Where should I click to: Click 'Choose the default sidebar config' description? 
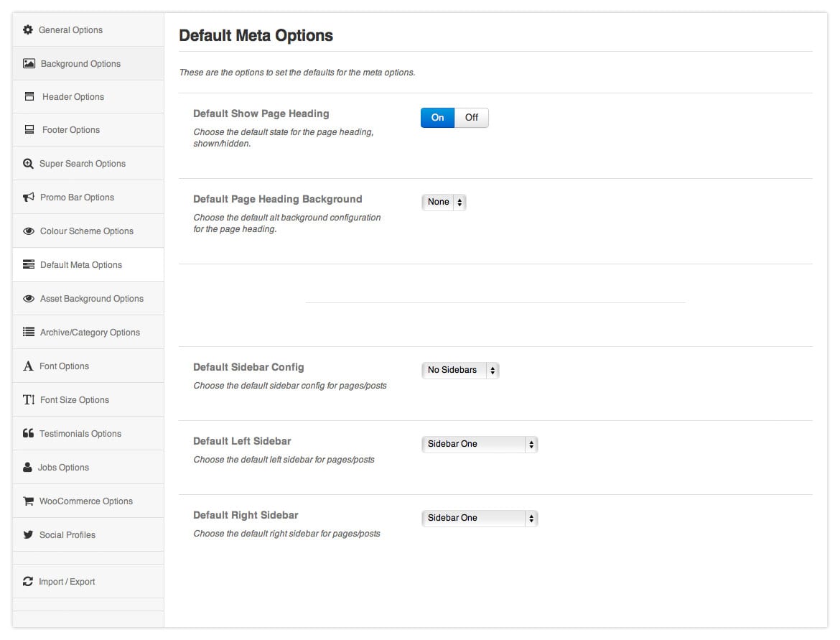[x=290, y=386]
